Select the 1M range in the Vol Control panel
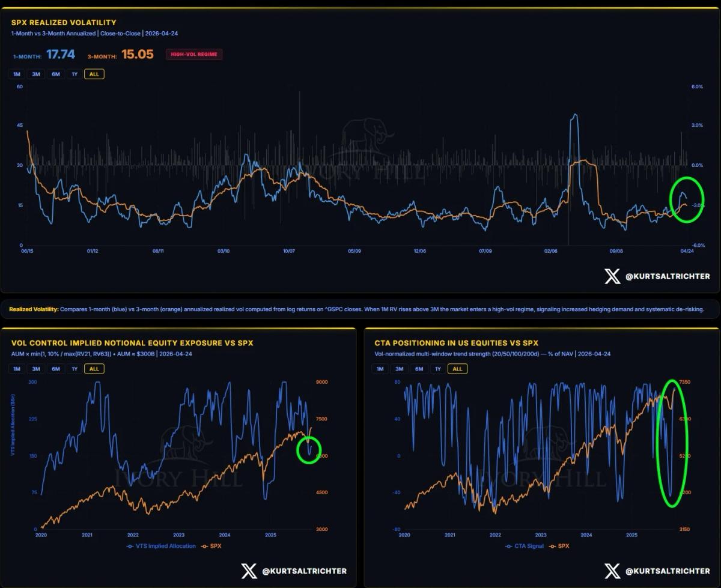Image resolution: width=721 pixels, height=588 pixels. click(x=16, y=369)
